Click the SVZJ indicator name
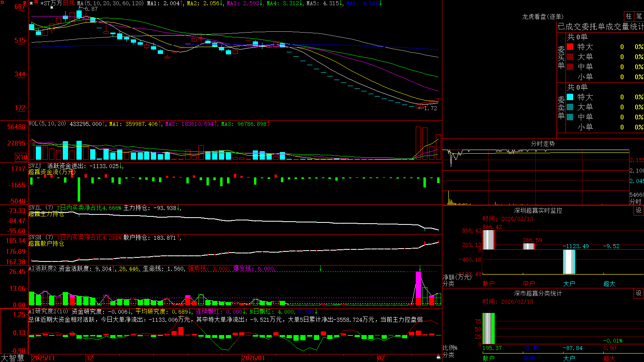Viewport: 644px width, 362px height. [35, 166]
